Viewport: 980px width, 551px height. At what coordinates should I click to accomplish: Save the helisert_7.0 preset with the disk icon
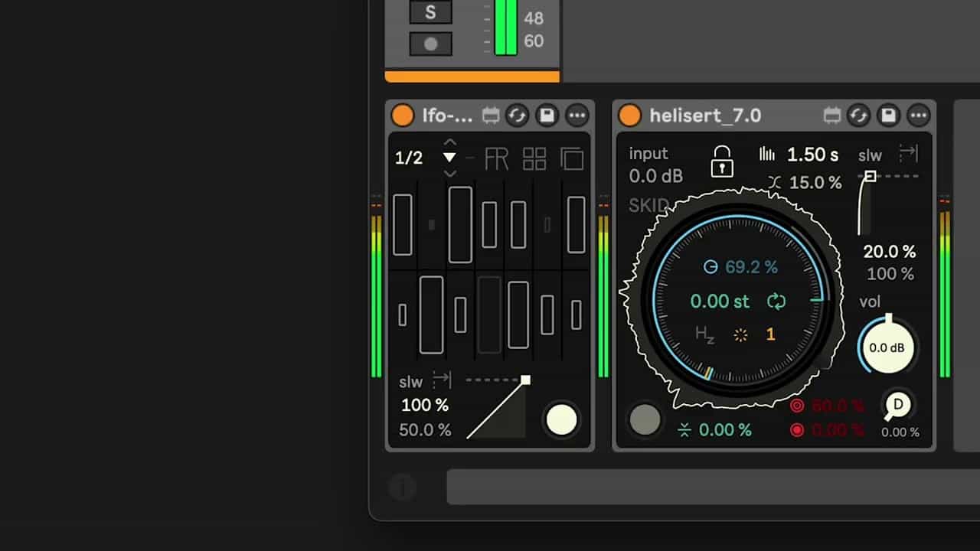(x=888, y=116)
